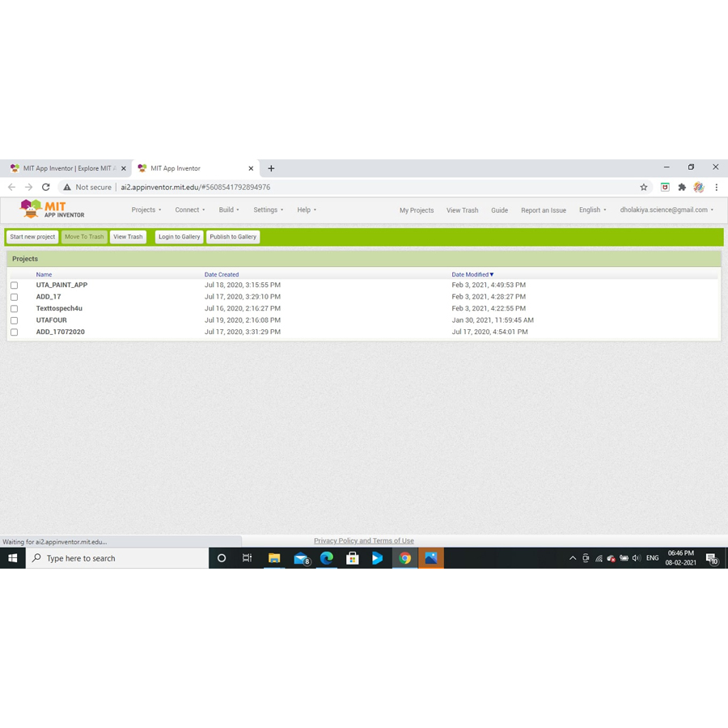This screenshot has width=728, height=728.
Task: Open Chrome's three-dot menu
Action: point(716,187)
